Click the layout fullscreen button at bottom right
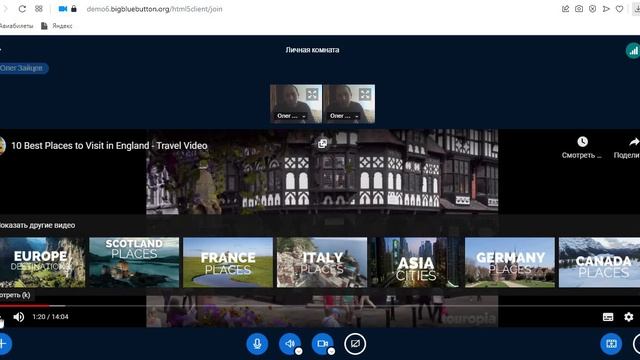The width and height of the screenshot is (640, 360). pos(611,344)
